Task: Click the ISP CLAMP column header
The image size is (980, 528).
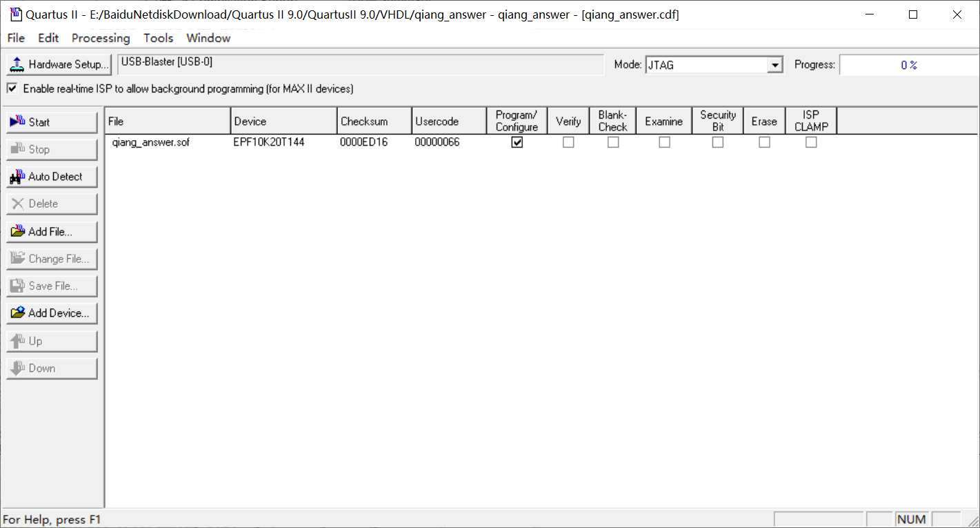Action: tap(811, 121)
